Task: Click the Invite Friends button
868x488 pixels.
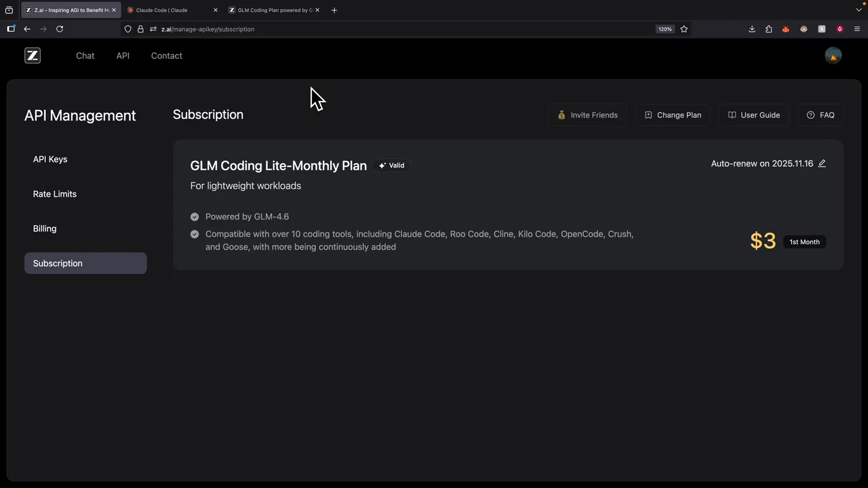Action: click(x=588, y=115)
